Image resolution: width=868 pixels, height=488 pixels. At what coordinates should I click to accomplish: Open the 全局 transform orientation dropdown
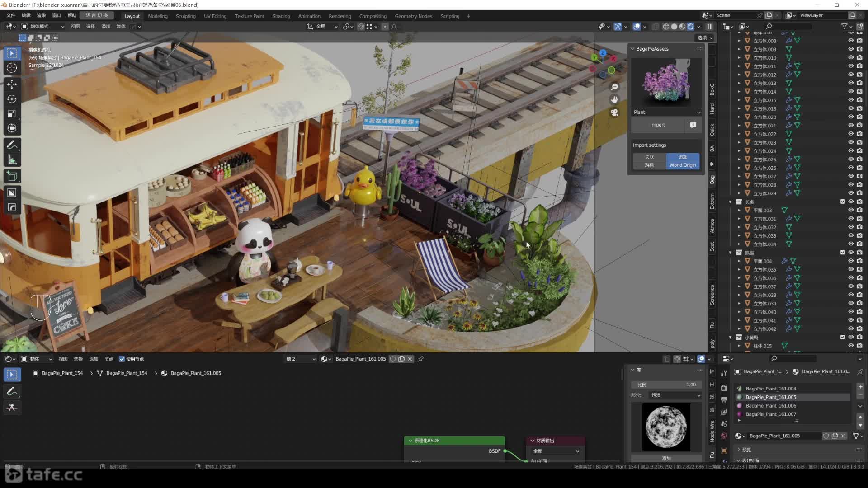pos(322,27)
